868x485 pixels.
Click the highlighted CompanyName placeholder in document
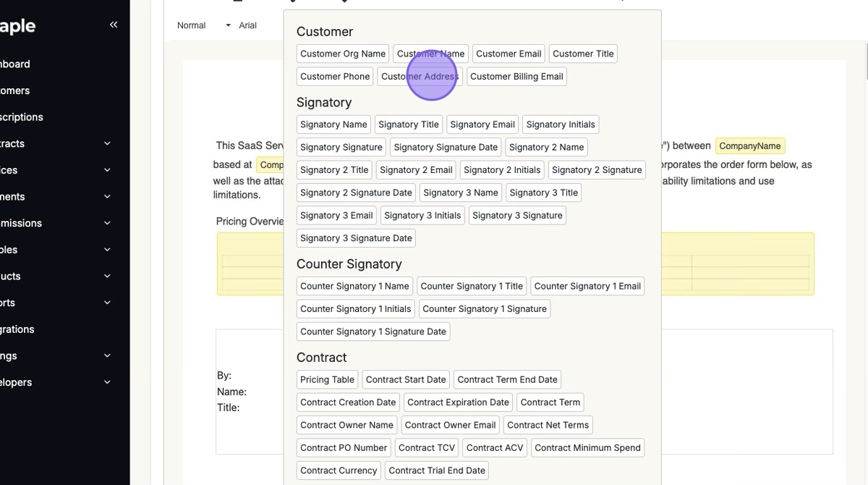749,146
